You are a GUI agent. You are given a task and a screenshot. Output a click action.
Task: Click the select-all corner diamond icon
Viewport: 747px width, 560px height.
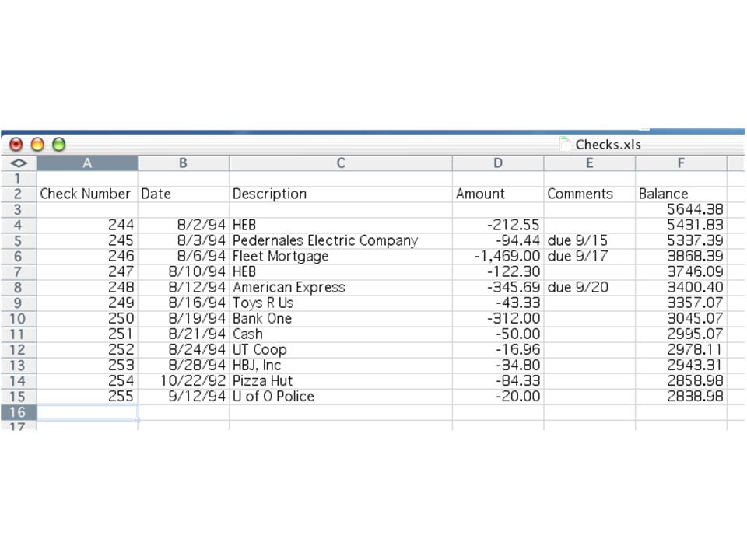point(19,163)
